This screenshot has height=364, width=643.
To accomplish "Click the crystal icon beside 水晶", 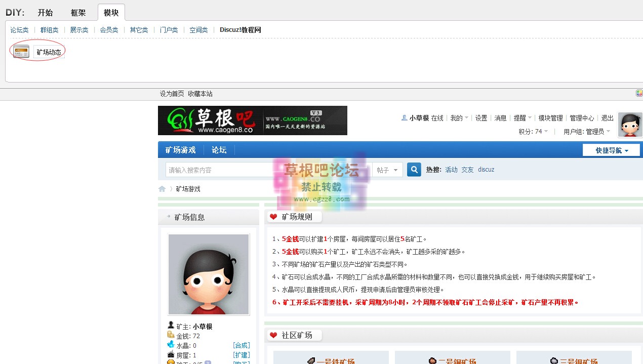I will pyautogui.click(x=171, y=345).
